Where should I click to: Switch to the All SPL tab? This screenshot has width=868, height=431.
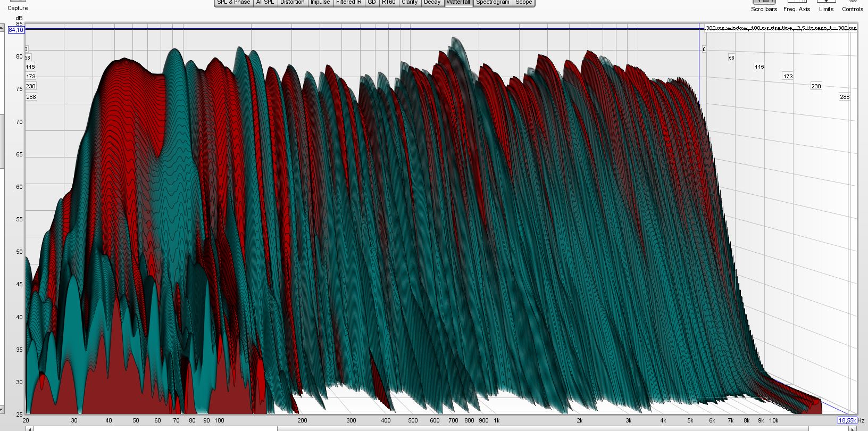(265, 2)
